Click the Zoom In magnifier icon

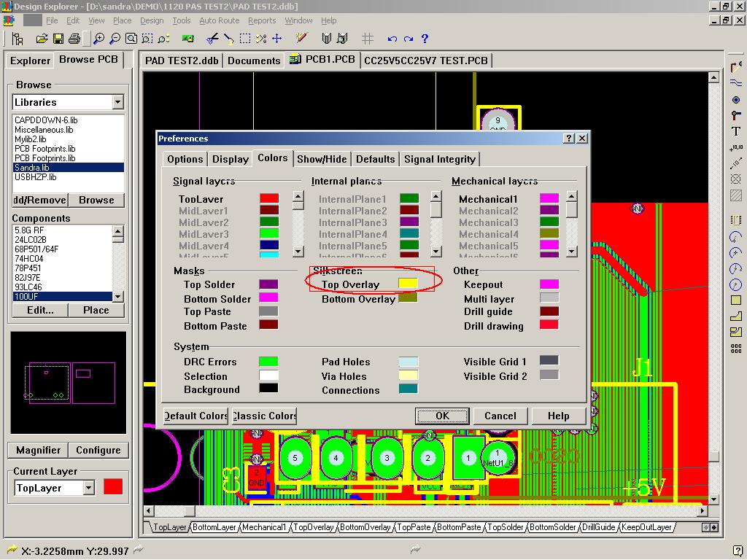(x=98, y=39)
